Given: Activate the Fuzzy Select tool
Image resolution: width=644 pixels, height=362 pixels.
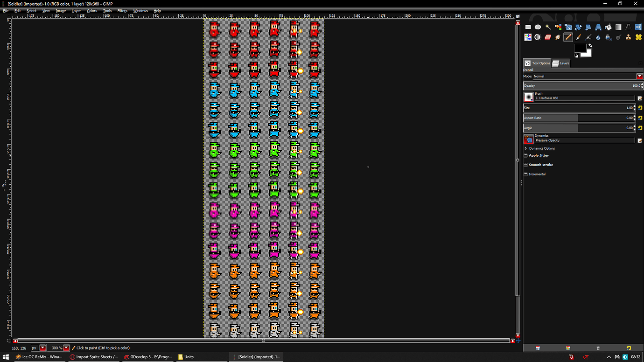Looking at the screenshot, I should 548,27.
